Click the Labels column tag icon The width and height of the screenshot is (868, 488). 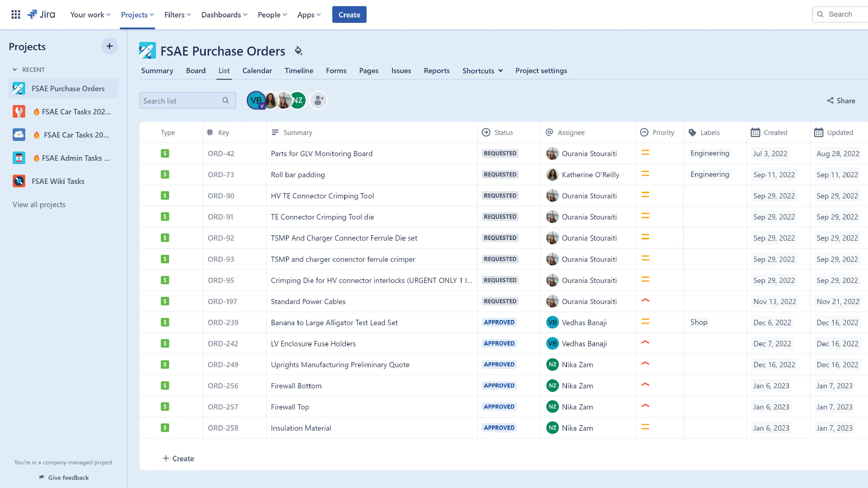(692, 133)
